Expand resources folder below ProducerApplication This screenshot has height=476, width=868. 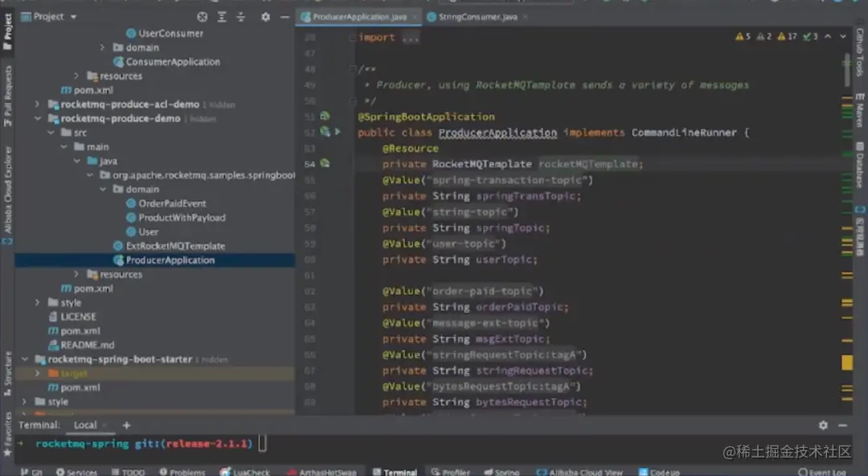point(76,274)
